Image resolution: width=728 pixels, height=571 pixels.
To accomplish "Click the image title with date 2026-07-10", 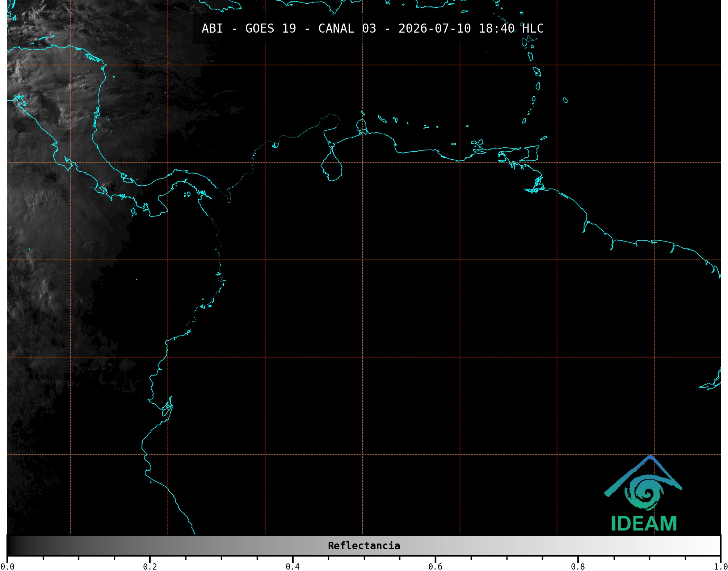I will click(x=373, y=29).
